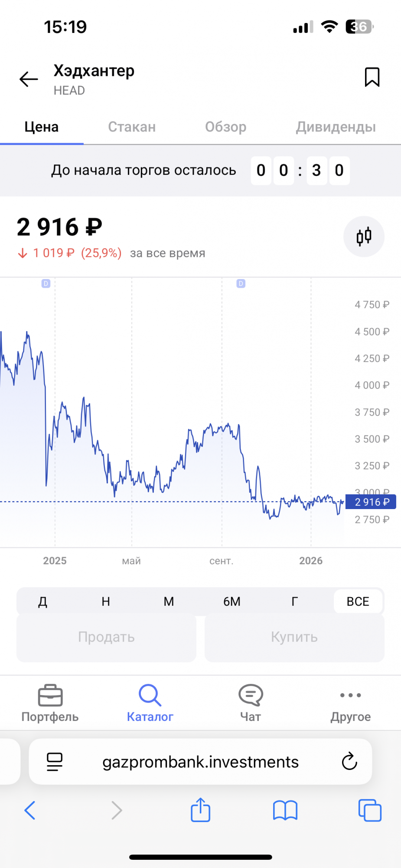Reload the page in Safari
Screen dimensions: 401x868
click(x=349, y=762)
